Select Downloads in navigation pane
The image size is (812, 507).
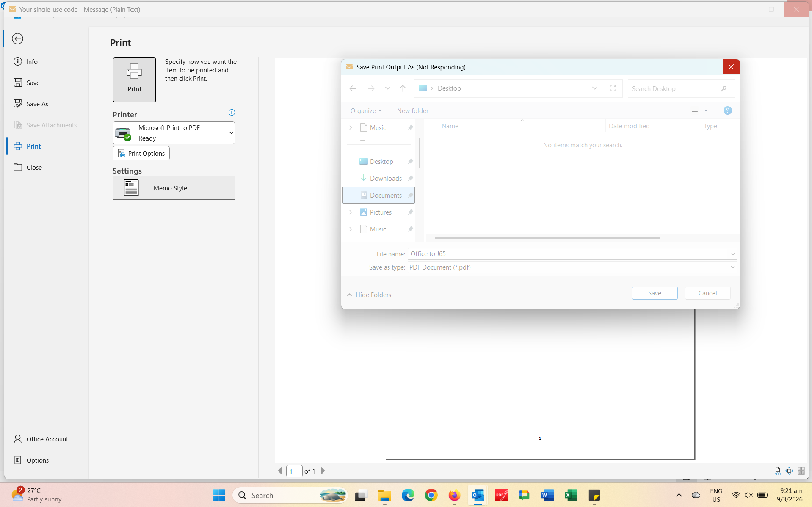click(379, 179)
